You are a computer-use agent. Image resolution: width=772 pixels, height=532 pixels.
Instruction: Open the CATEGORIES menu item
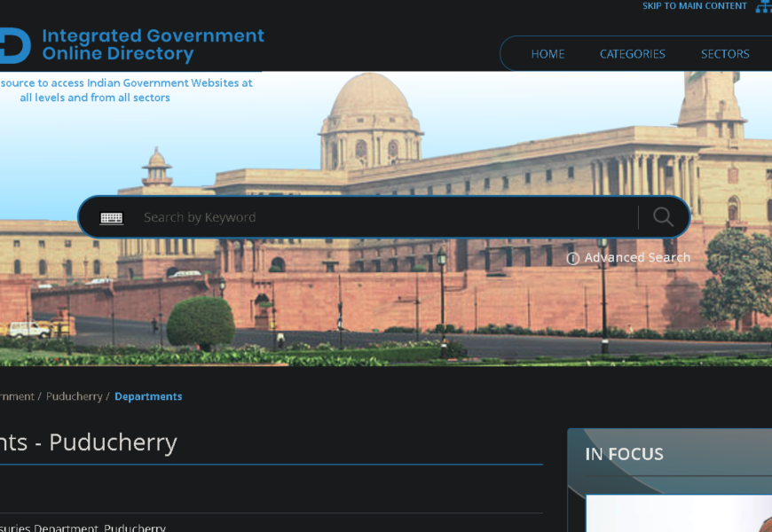tap(632, 53)
